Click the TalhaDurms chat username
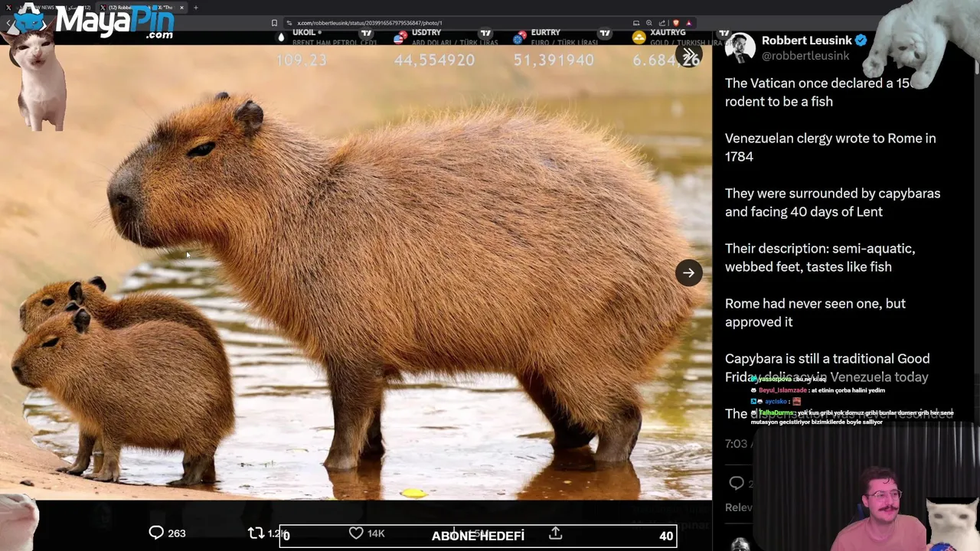This screenshot has height=551, width=980. coord(776,413)
